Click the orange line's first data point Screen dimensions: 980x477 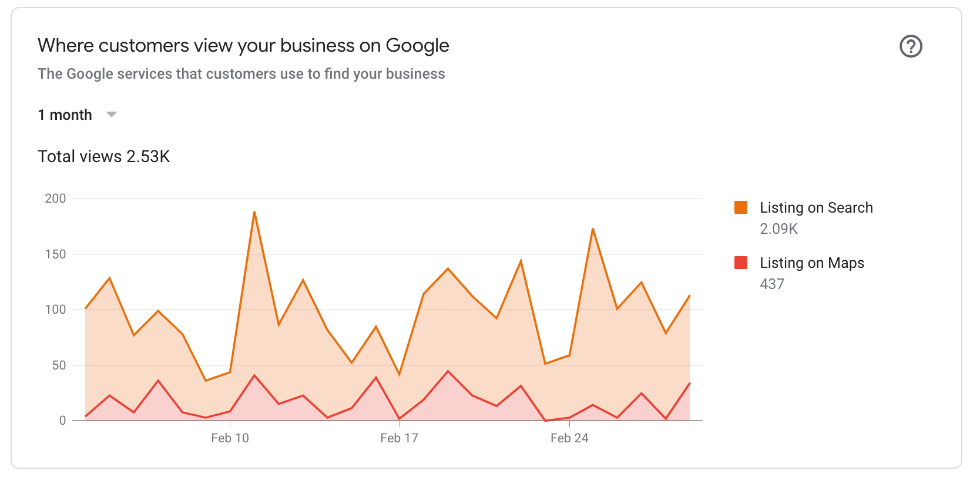click(x=86, y=308)
